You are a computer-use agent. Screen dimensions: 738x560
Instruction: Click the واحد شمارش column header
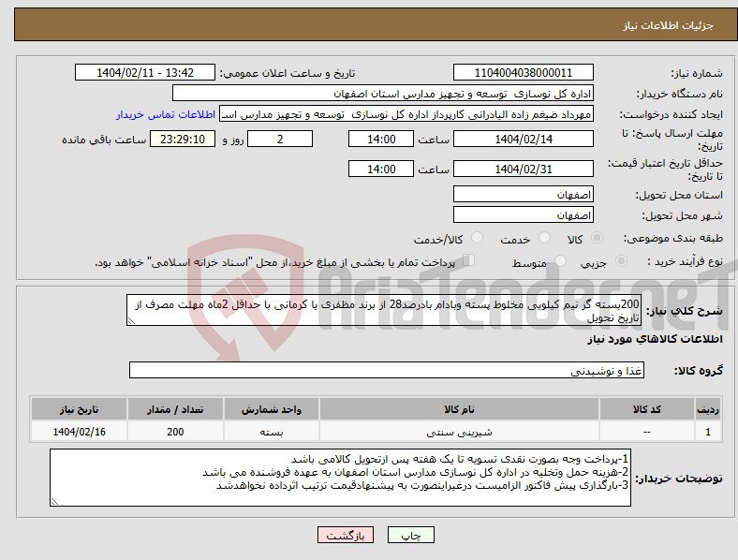click(x=272, y=409)
